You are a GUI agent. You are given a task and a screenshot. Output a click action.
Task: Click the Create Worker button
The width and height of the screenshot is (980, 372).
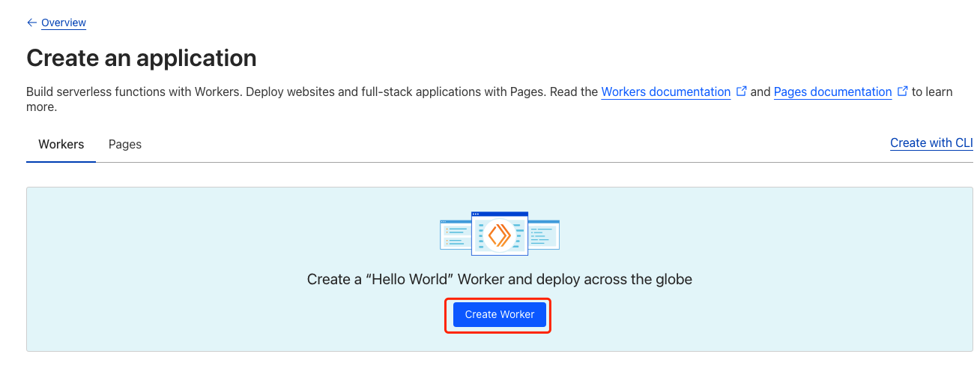click(500, 314)
